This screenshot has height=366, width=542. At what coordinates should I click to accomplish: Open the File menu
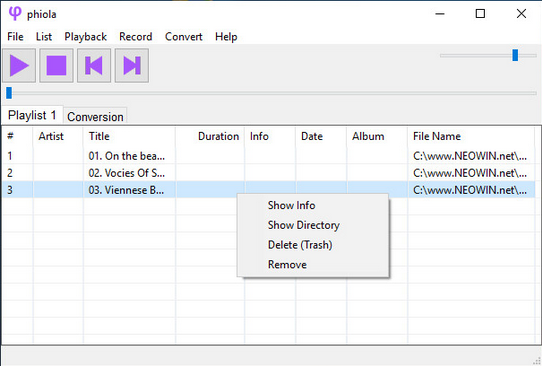pos(15,37)
